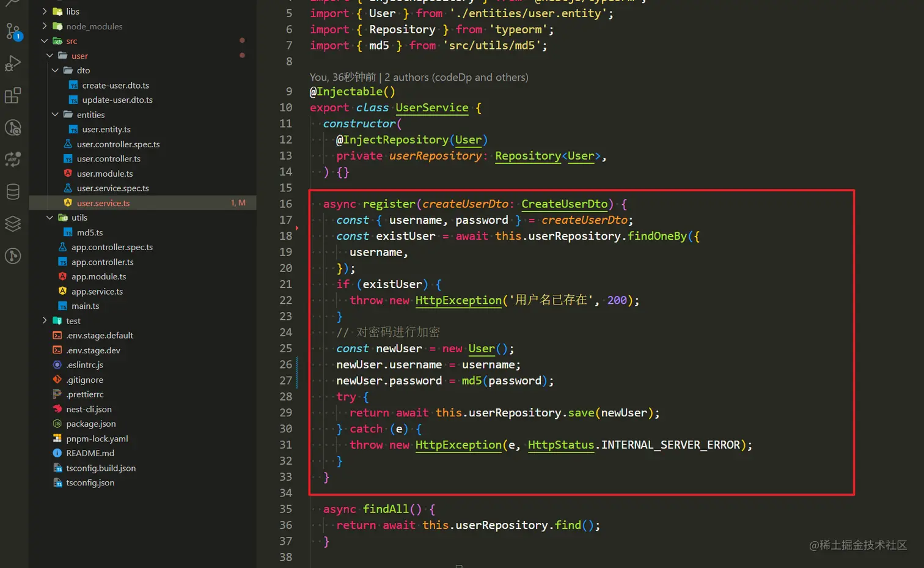The height and width of the screenshot is (568, 924).
Task: Open the Extensions view
Action: pos(13,95)
